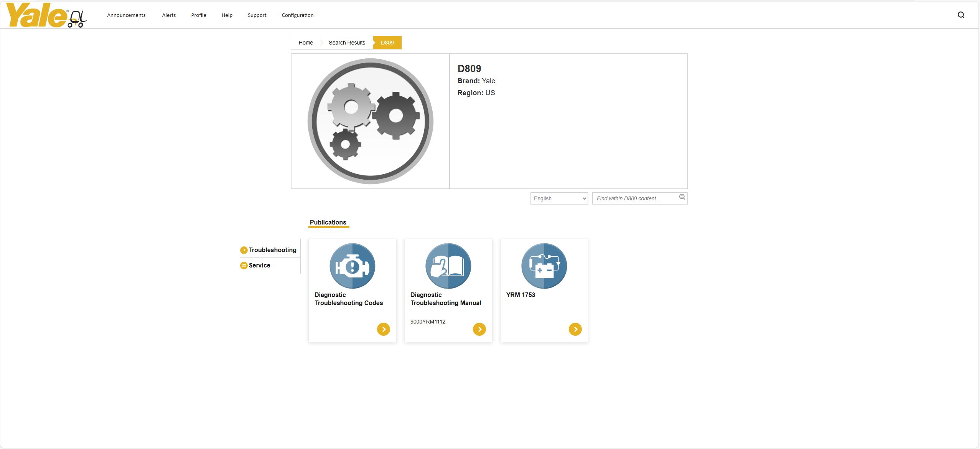980x449 pixels.
Task: Return to Search Results breadcrumb
Action: point(347,43)
